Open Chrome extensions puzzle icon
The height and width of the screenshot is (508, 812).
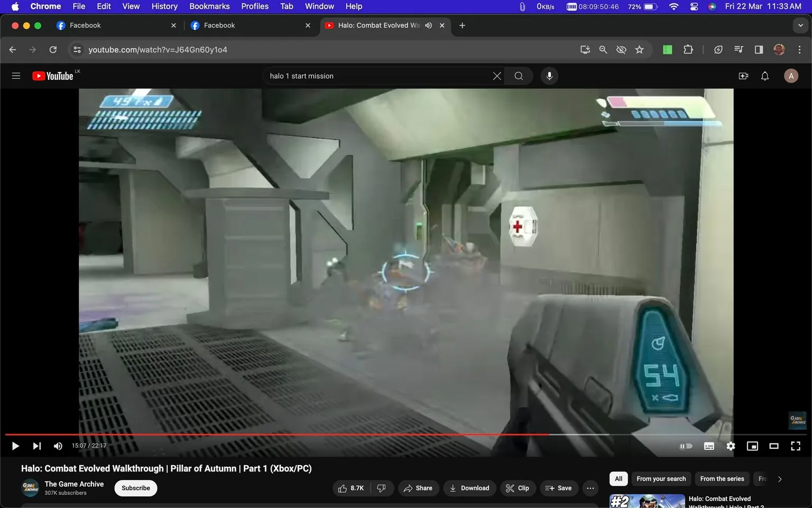(688, 49)
